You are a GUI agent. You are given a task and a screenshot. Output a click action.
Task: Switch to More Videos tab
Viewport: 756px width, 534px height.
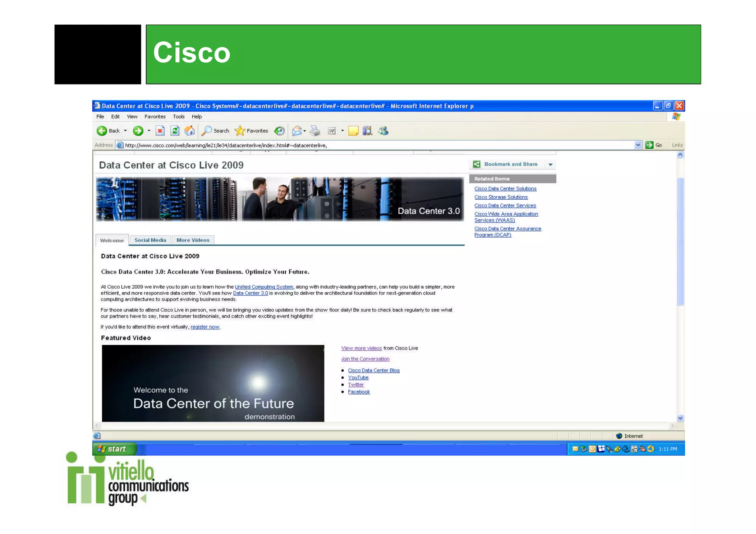(193, 240)
